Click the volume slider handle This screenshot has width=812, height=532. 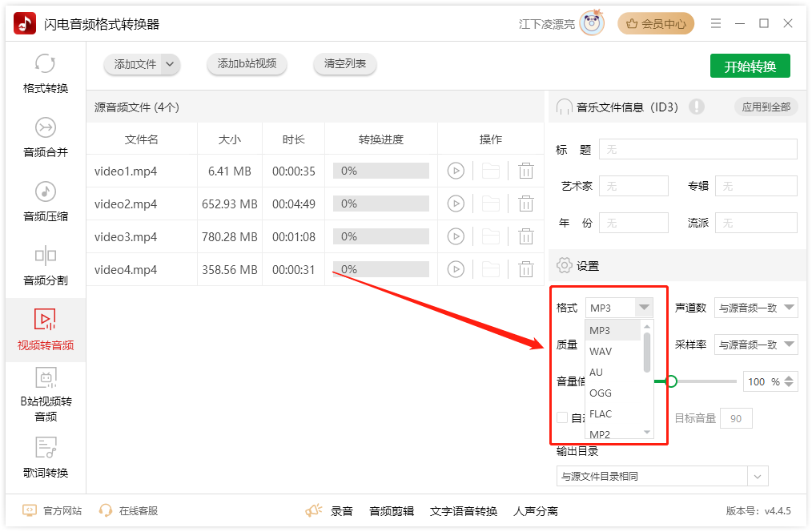672,381
